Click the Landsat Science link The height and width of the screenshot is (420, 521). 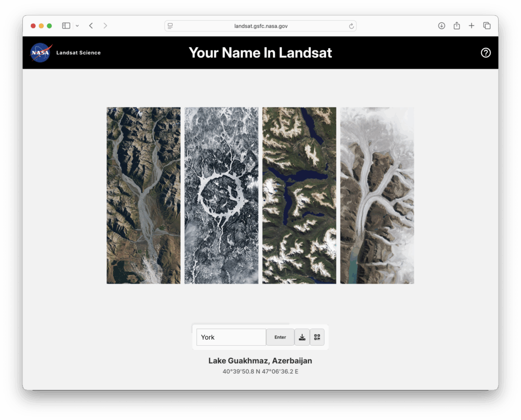click(x=78, y=52)
